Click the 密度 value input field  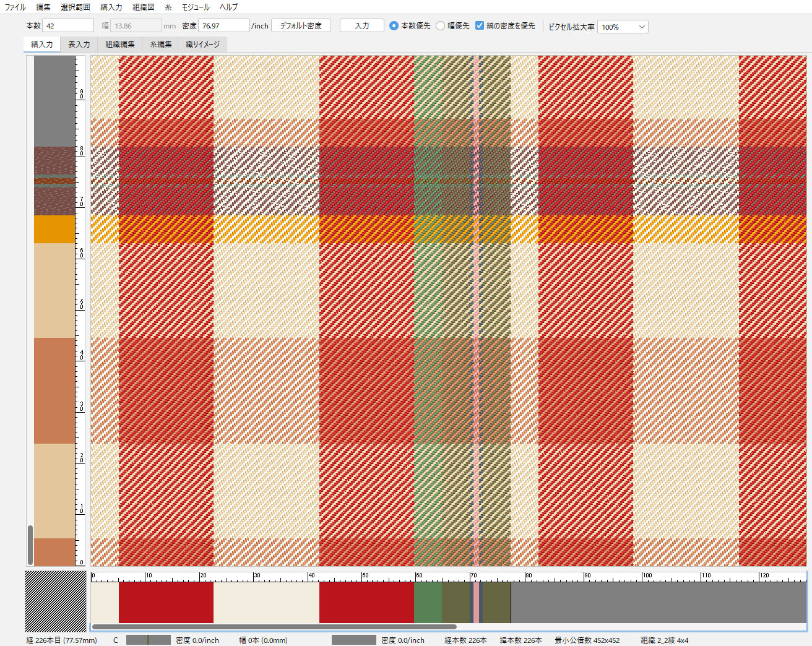point(223,26)
